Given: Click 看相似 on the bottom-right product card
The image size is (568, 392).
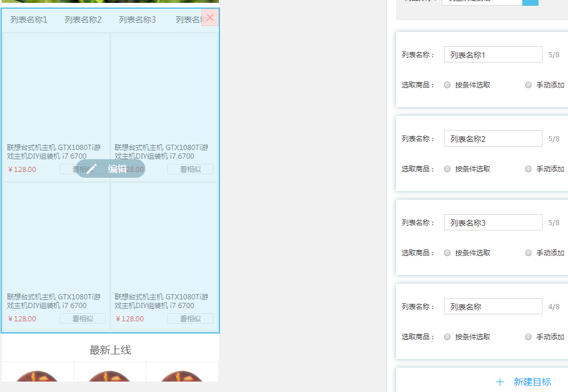Looking at the screenshot, I should click(190, 318).
